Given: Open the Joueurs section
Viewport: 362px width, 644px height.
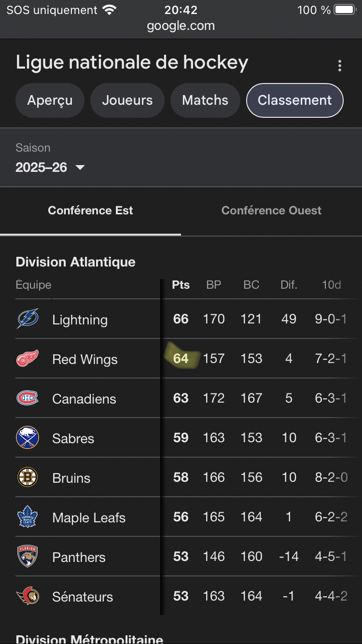Looking at the screenshot, I should (127, 100).
